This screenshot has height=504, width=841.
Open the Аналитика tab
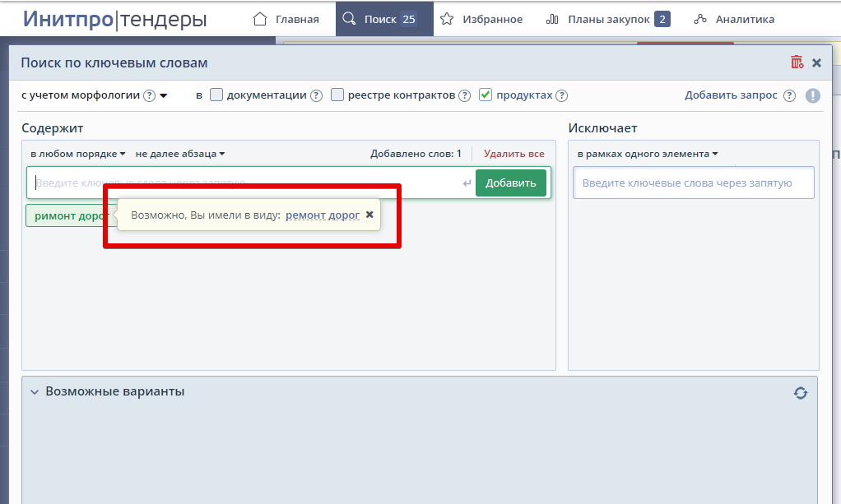pyautogui.click(x=734, y=19)
